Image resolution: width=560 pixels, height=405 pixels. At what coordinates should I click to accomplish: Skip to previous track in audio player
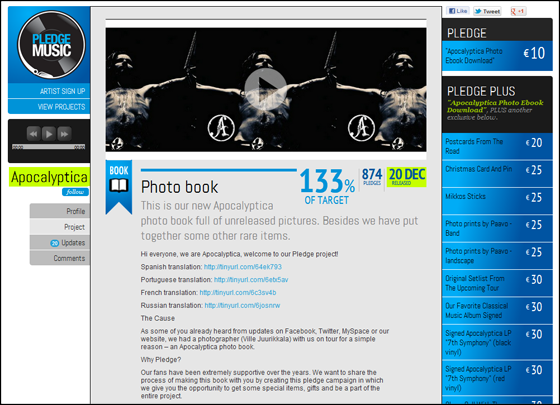click(33, 134)
